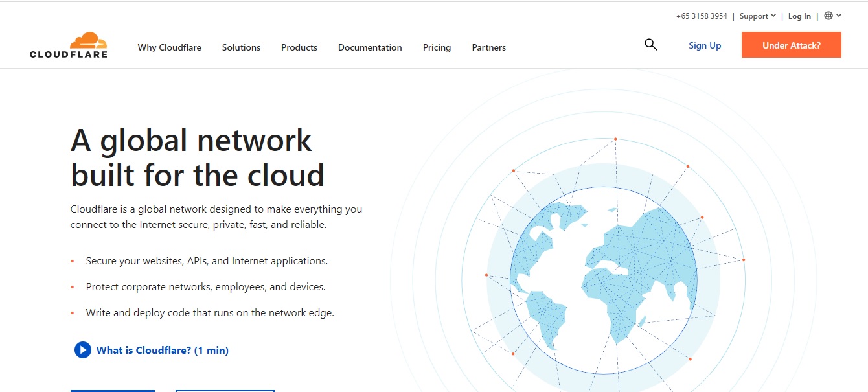Click the Log In link

click(799, 16)
